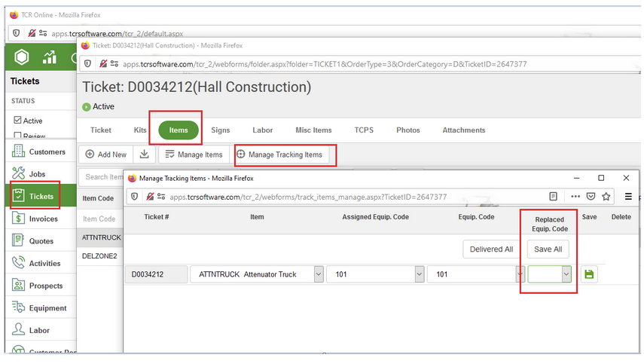
Task: Open the bar chart dashboard icon
Action: click(49, 57)
